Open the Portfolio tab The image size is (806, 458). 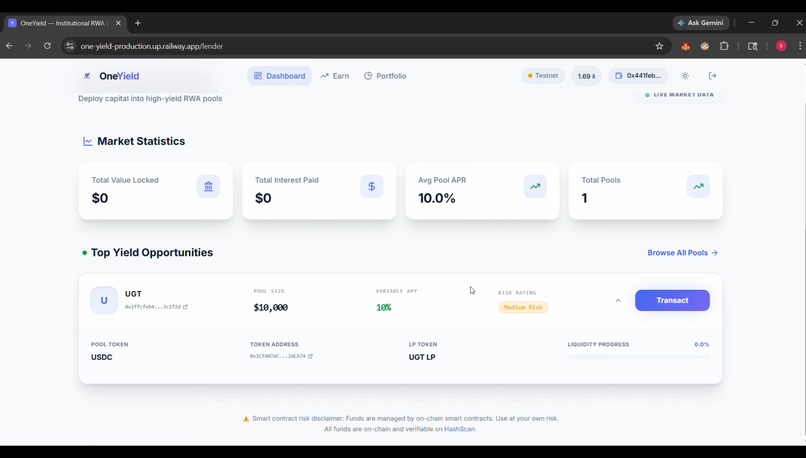(385, 76)
